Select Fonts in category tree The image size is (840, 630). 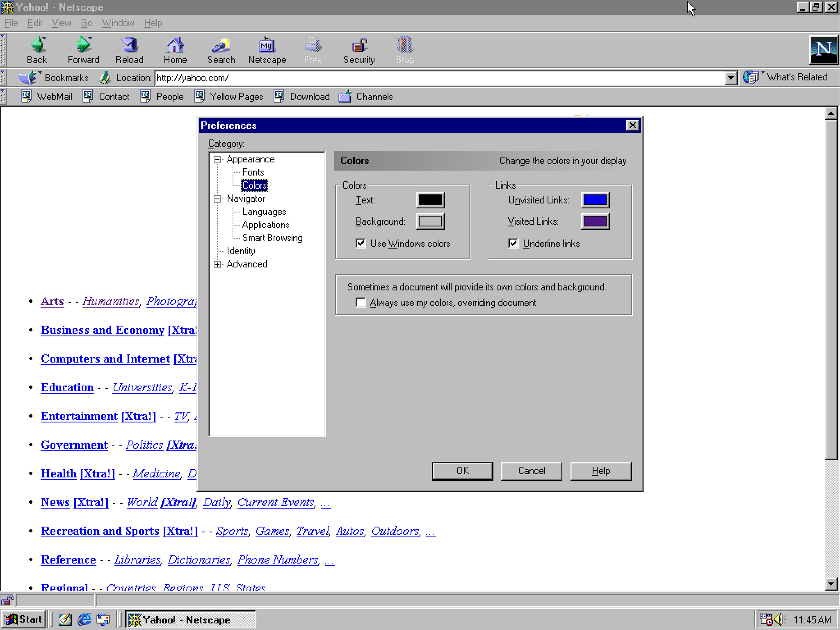click(253, 172)
